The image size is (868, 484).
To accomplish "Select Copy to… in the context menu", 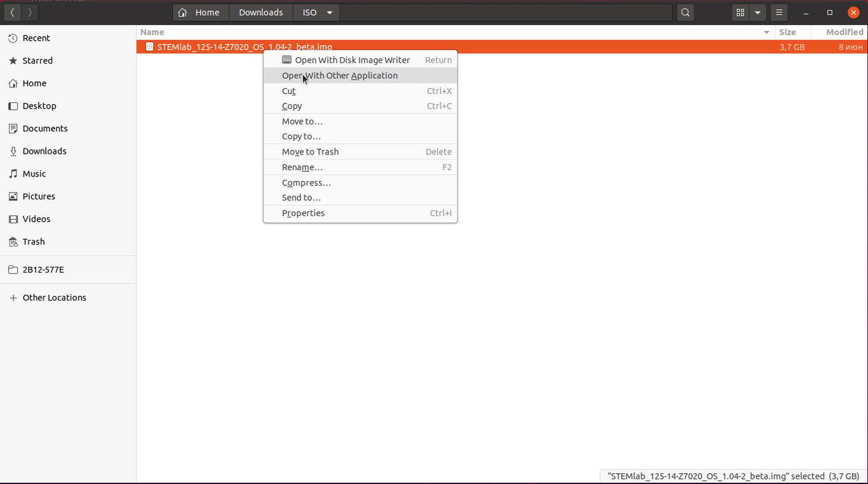I will 360,137.
